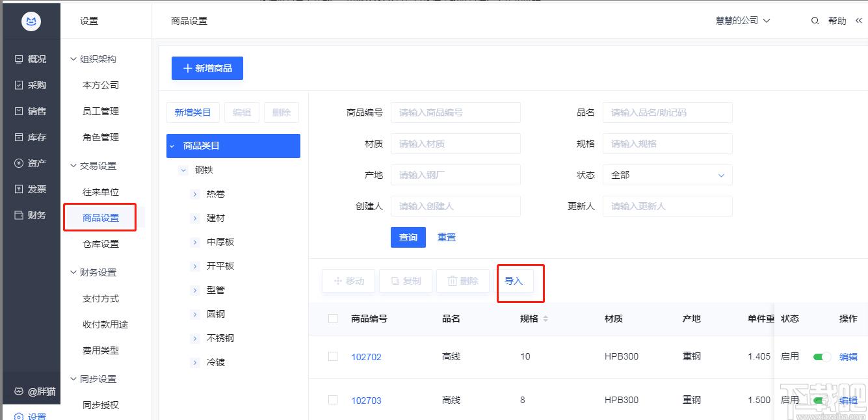Image resolution: width=868 pixels, height=420 pixels.
Task: Open 仓库设置 from the settings menu
Action: coord(101,244)
